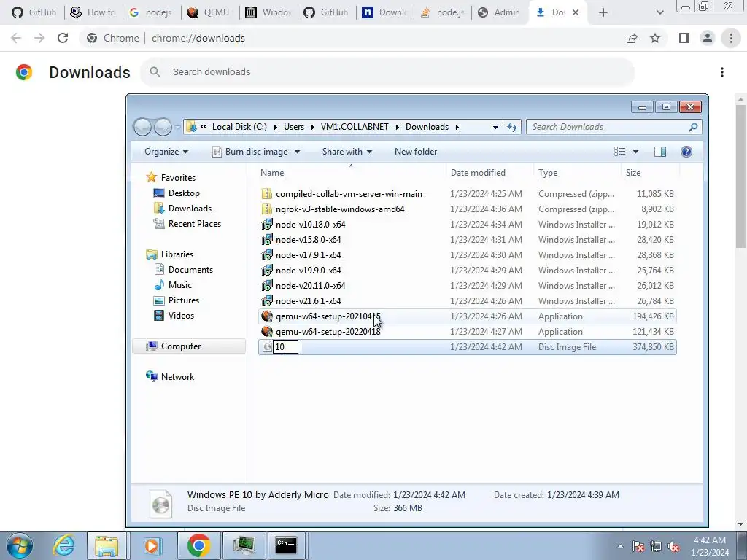747x560 pixels.
Task: Open the Organize menu
Action: point(166,152)
